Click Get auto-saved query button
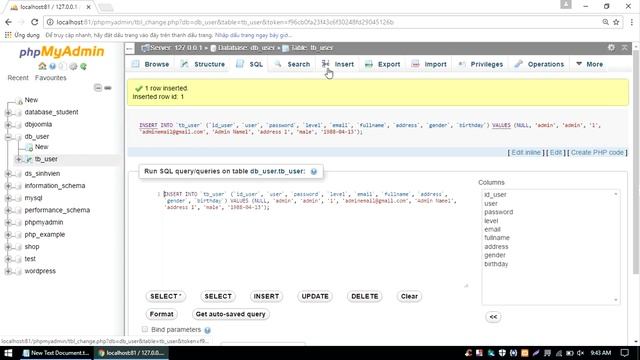The height and width of the screenshot is (360, 640). [230, 314]
